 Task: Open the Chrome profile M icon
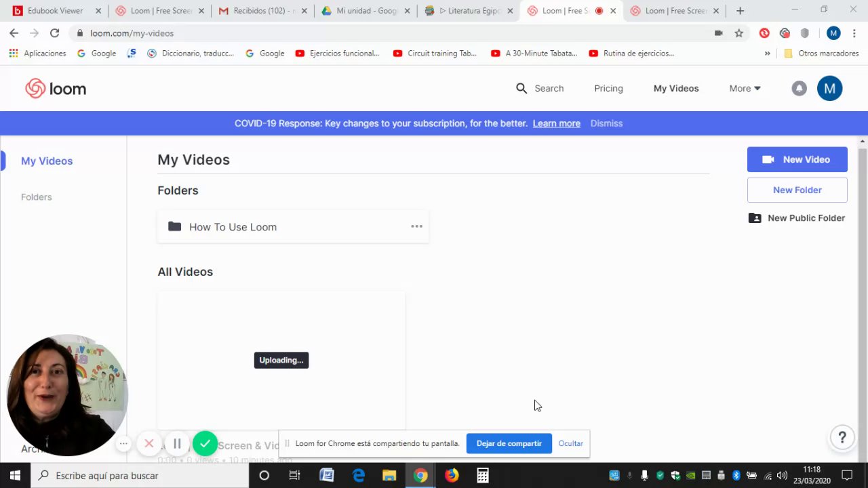(x=833, y=33)
